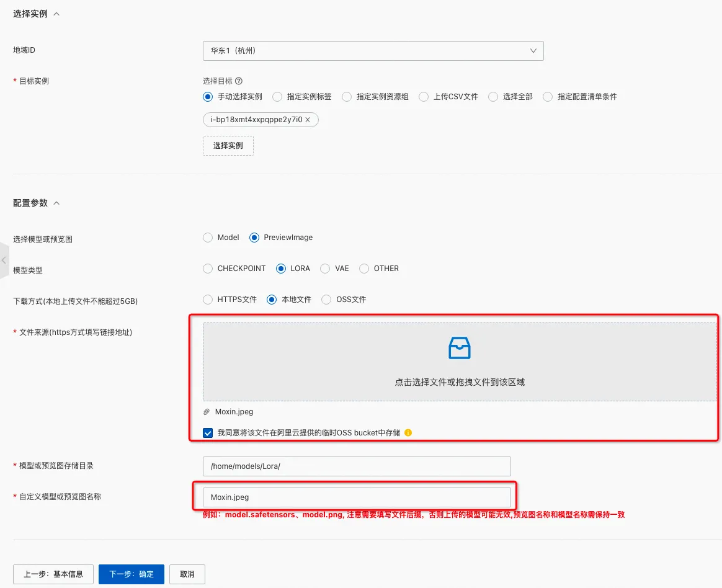722x588 pixels.
Task: Select the CHECKPOINT model type
Action: pyautogui.click(x=208, y=269)
